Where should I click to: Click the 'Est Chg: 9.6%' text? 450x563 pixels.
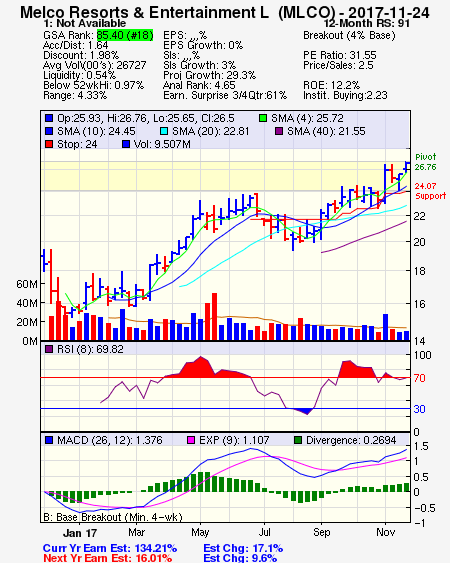(x=240, y=558)
